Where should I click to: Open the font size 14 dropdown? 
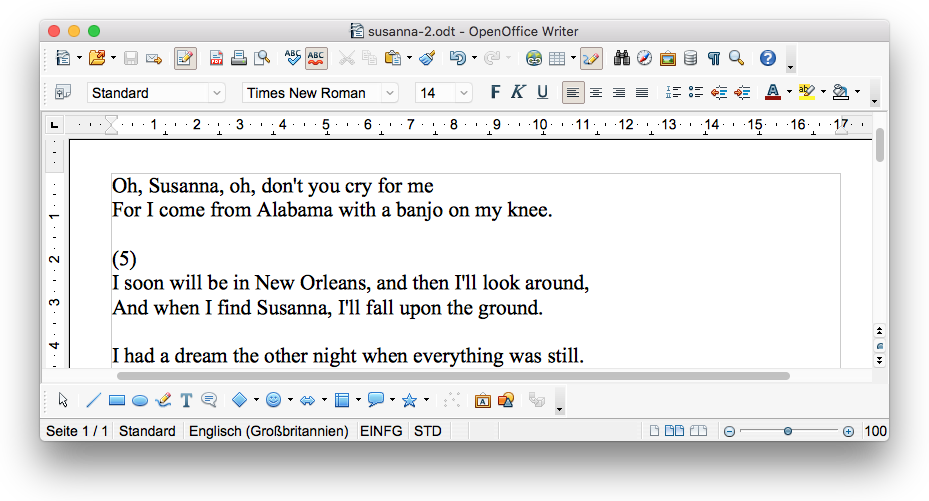point(464,93)
